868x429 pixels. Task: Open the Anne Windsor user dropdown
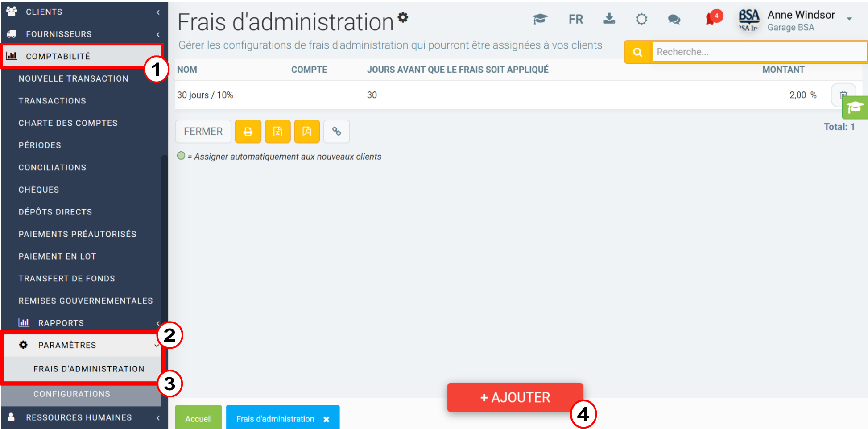tap(849, 19)
